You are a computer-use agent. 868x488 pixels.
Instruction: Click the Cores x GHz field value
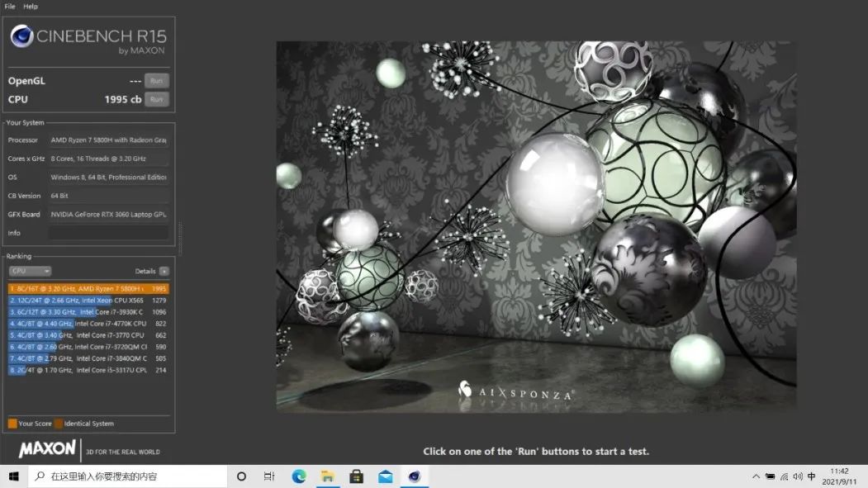tap(108, 159)
